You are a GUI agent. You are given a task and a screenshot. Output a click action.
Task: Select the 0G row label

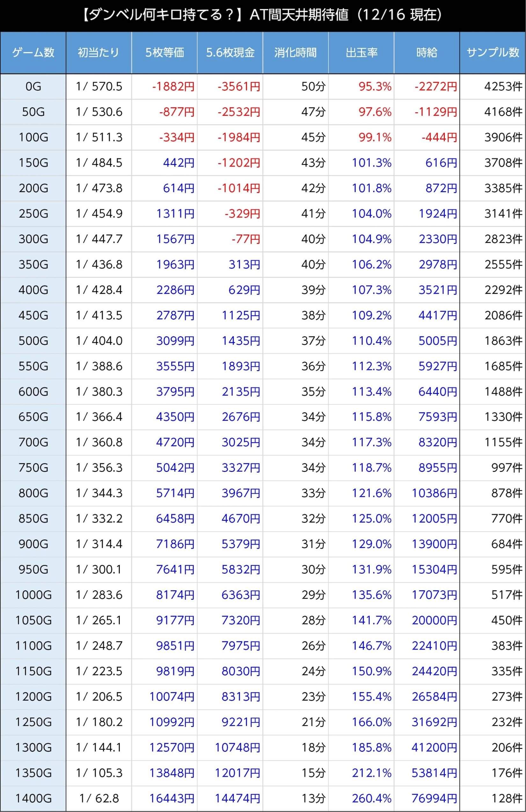33,87
